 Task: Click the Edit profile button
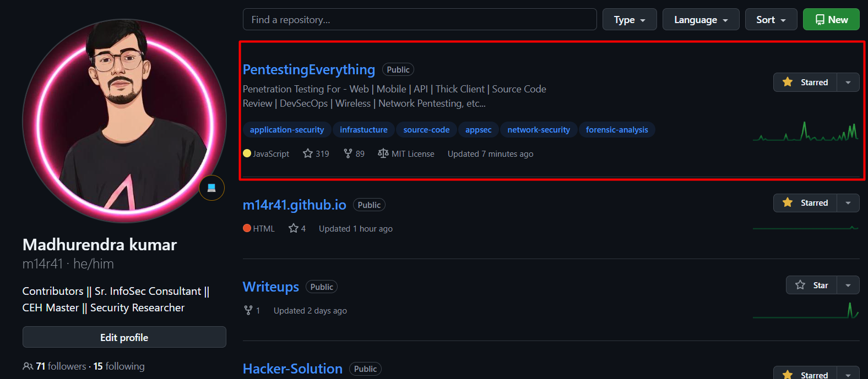(x=124, y=337)
